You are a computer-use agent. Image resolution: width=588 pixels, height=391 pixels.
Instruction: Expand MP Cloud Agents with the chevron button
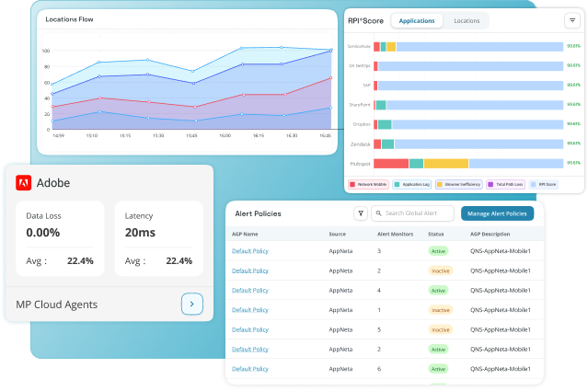point(191,304)
